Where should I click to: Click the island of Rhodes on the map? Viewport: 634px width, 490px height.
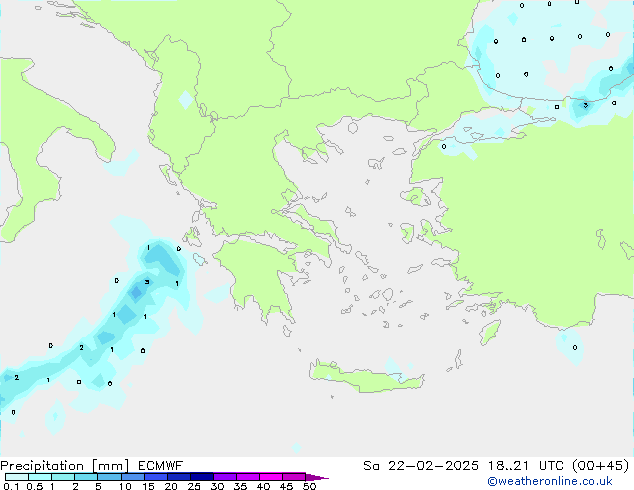pyautogui.click(x=490, y=332)
